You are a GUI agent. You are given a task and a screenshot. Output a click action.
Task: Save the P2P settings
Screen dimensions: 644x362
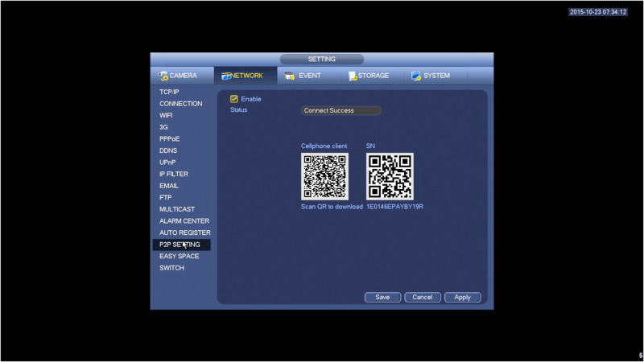382,297
